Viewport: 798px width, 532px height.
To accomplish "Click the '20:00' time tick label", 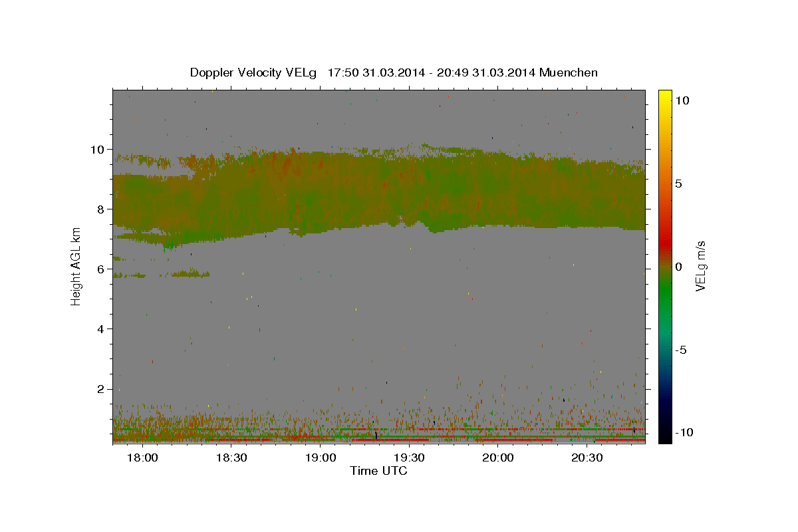I will pos(497,458).
